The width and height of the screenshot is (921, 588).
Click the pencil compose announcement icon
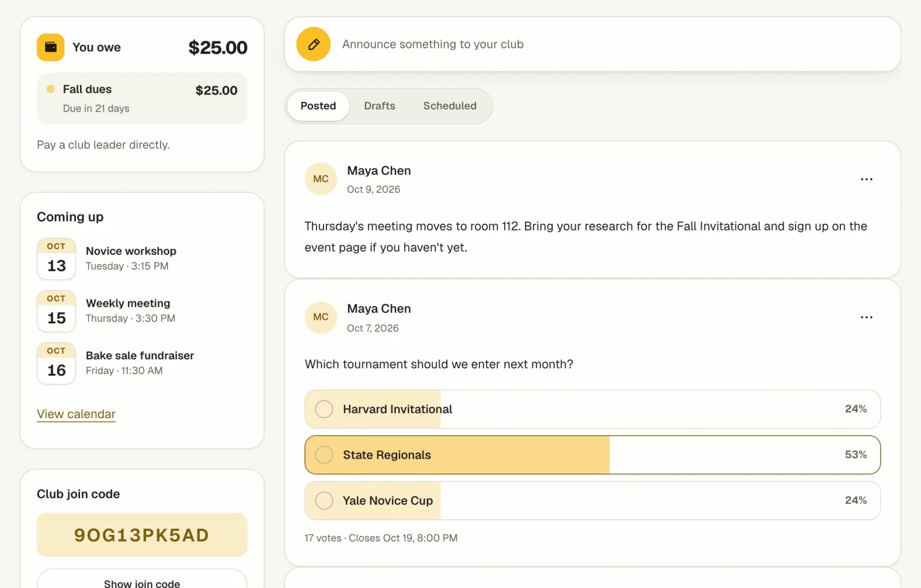[313, 44]
